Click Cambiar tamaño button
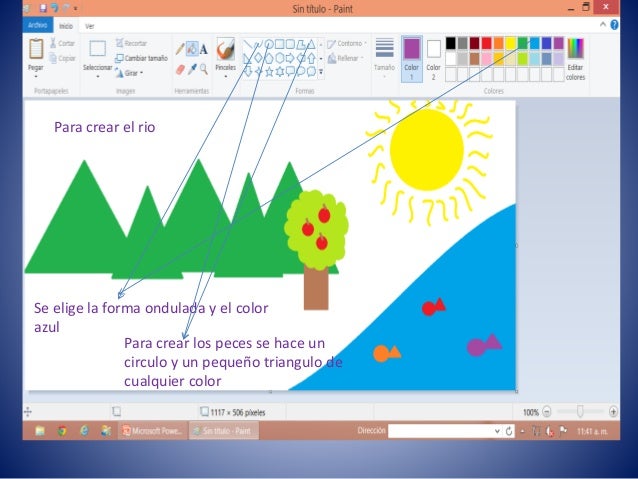638x479 pixels. click(141, 58)
